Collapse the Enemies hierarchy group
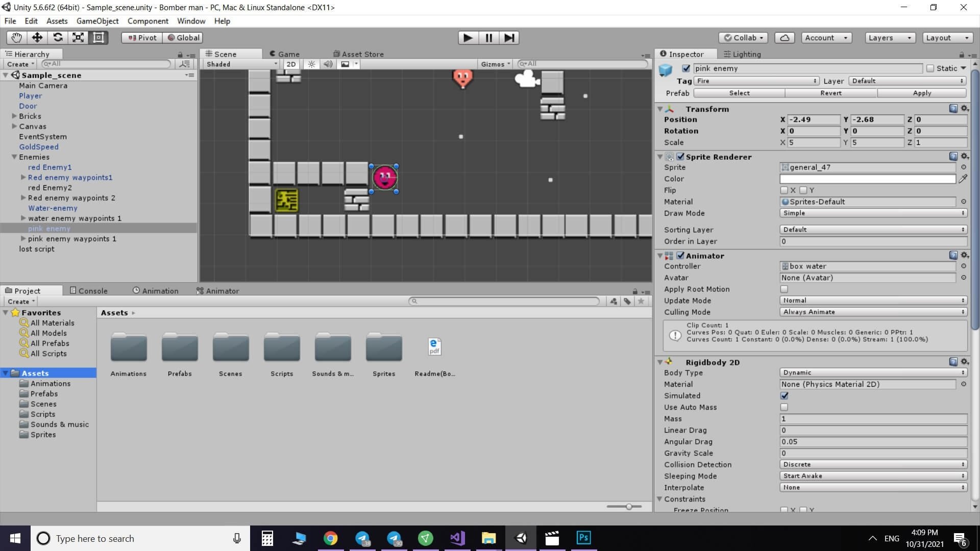 point(14,157)
